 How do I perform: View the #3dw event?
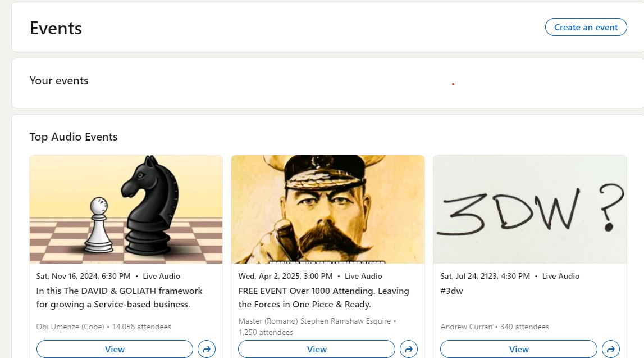tap(519, 349)
